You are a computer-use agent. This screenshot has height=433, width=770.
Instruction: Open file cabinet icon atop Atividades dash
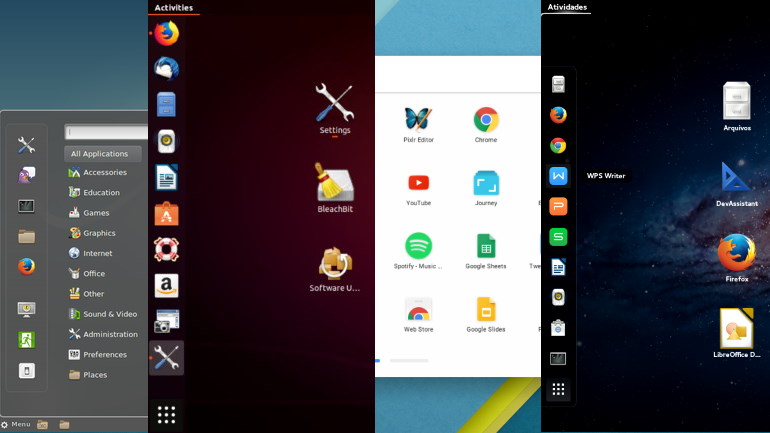[558, 84]
